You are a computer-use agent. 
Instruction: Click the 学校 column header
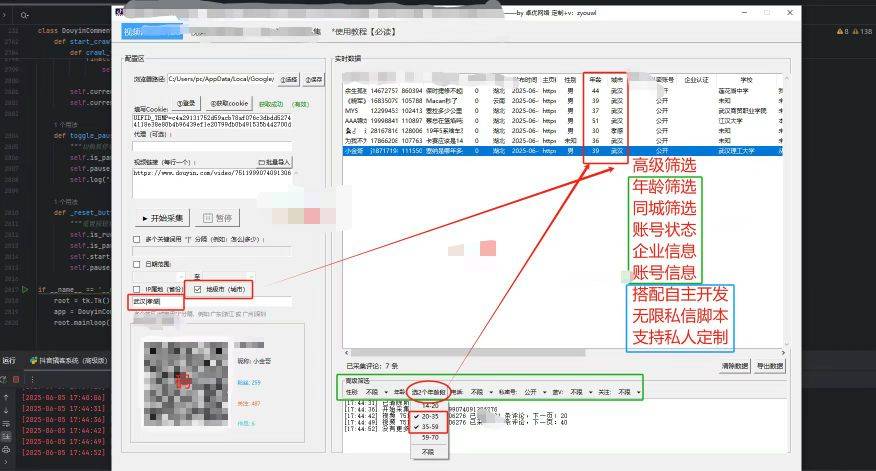click(x=746, y=80)
